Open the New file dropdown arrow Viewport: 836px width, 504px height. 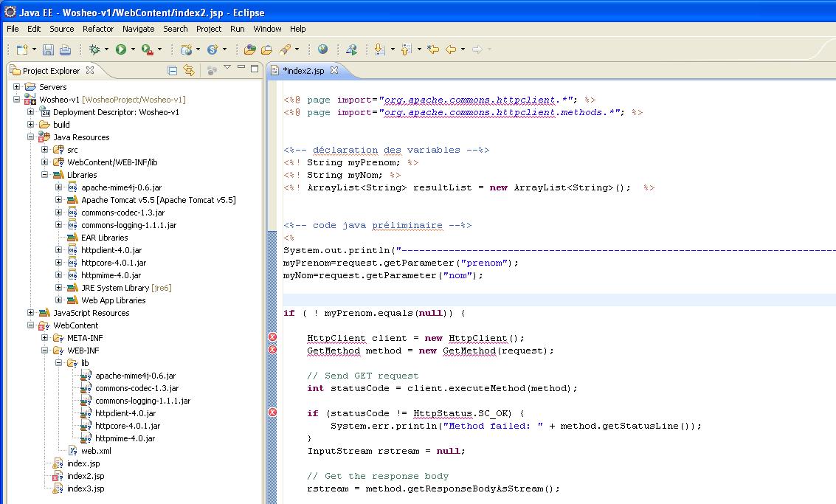pyautogui.click(x=34, y=49)
